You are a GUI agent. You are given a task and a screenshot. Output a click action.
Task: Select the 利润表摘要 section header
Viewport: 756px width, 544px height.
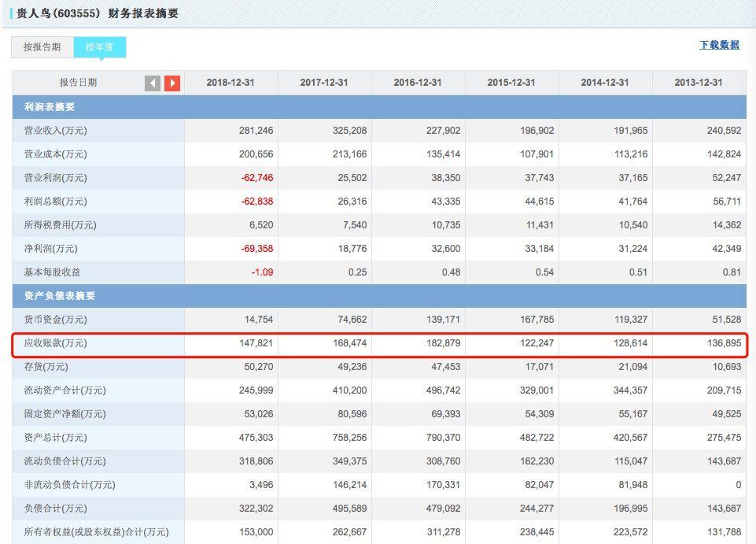click(50, 107)
